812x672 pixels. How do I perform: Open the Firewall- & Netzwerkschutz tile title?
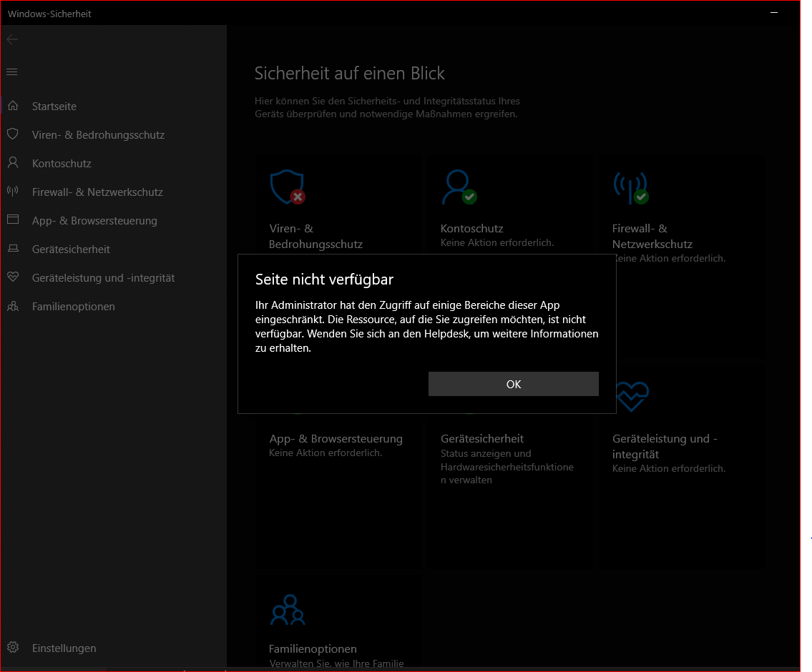pos(652,237)
